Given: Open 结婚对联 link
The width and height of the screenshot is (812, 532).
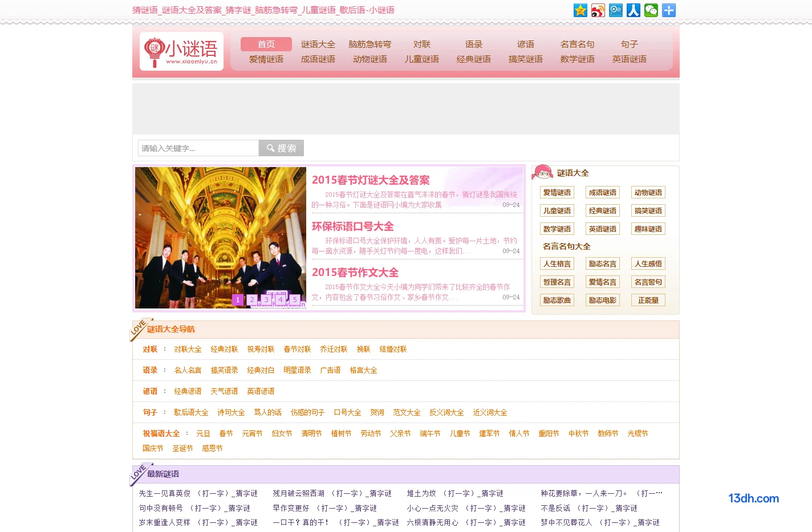Looking at the screenshot, I should (393, 350).
